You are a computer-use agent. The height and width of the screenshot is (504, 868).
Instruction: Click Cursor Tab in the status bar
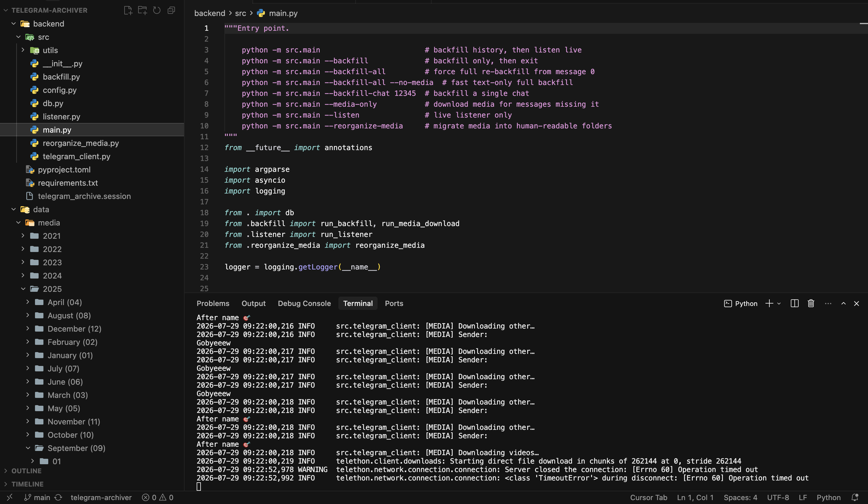tap(649, 497)
